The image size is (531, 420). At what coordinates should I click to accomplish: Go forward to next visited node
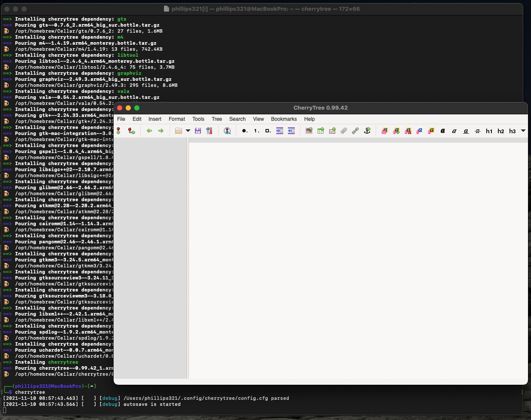pyautogui.click(x=161, y=131)
